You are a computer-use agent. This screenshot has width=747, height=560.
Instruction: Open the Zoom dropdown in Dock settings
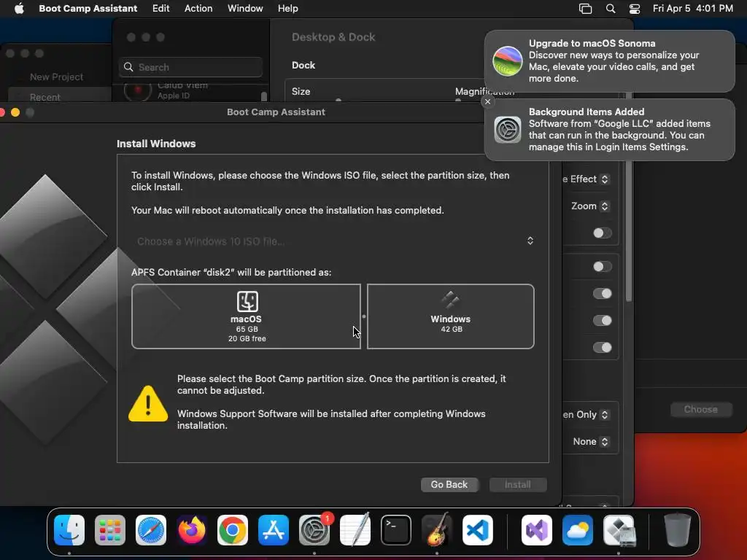pos(605,206)
